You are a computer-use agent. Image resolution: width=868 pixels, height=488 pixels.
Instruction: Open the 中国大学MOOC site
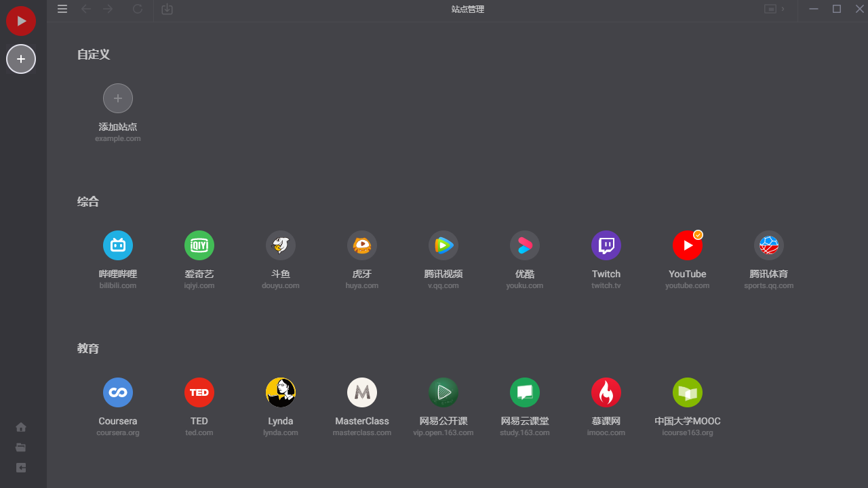(688, 392)
